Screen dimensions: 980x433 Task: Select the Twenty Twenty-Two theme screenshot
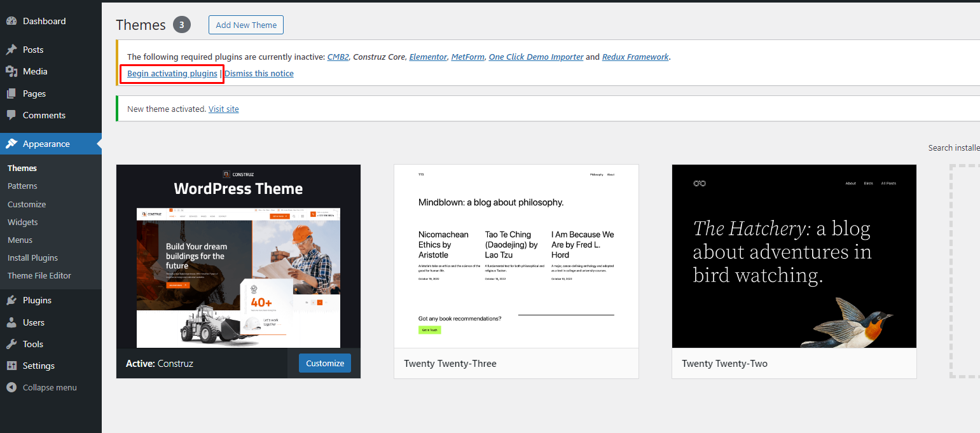pos(794,256)
